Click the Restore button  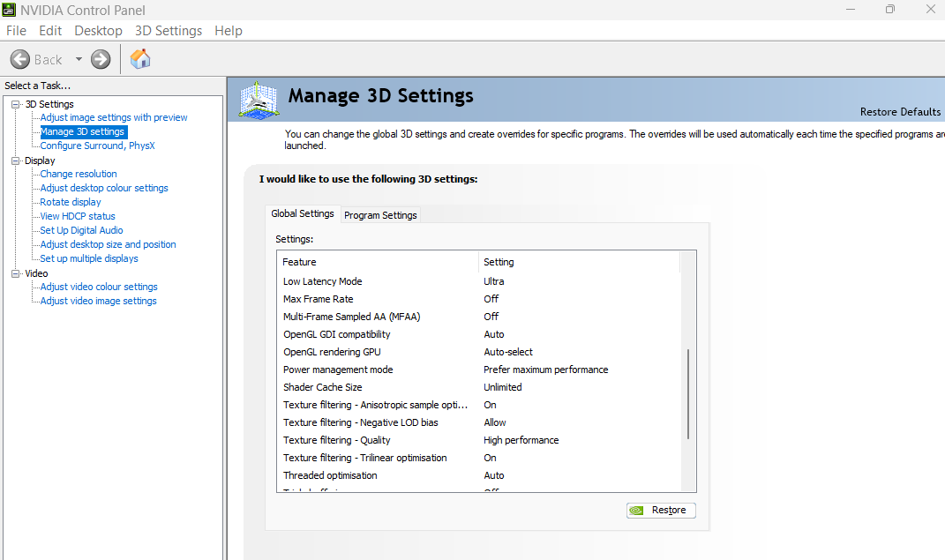[661, 511]
